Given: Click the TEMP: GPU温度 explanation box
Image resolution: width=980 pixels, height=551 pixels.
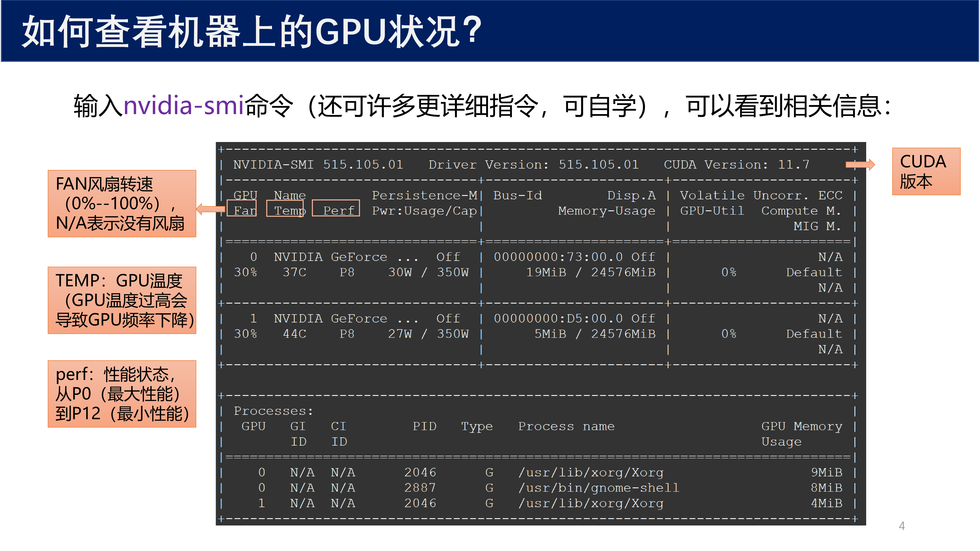Looking at the screenshot, I should click(122, 300).
